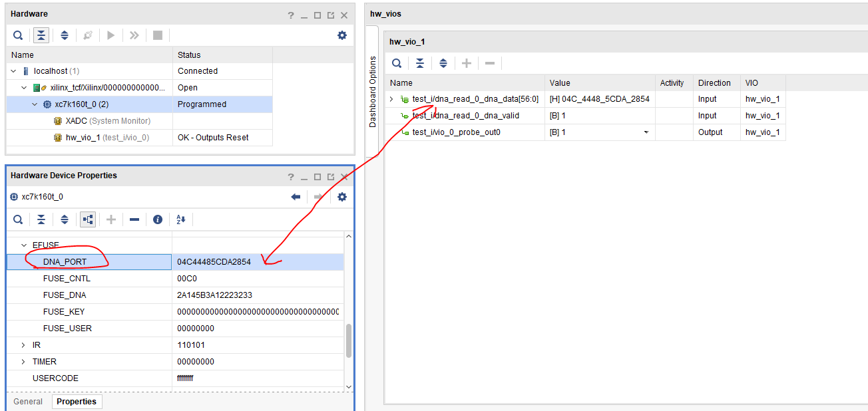Go back using the Hardware Device Properties arrow
Image resolution: width=868 pixels, height=411 pixels.
point(296,197)
